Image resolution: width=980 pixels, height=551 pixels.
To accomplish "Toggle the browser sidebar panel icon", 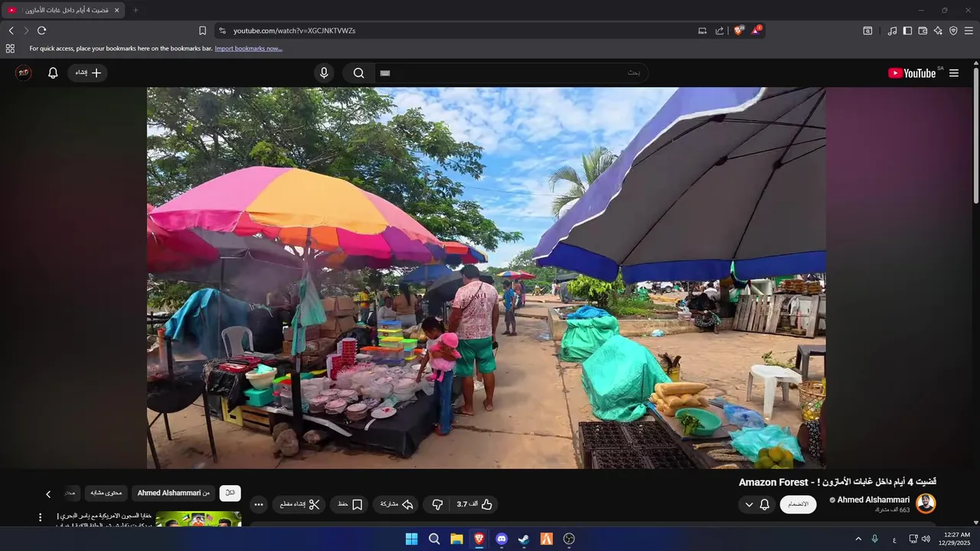I will point(907,31).
